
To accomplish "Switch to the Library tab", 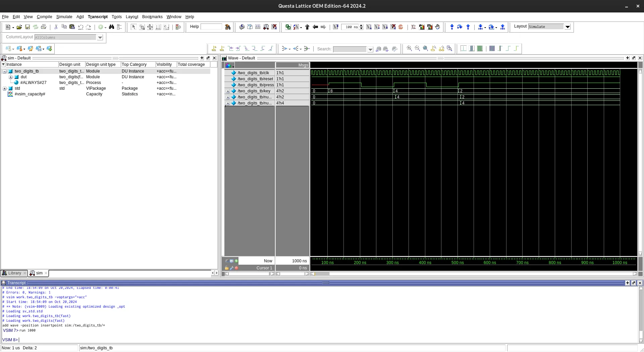I will (x=14, y=273).
